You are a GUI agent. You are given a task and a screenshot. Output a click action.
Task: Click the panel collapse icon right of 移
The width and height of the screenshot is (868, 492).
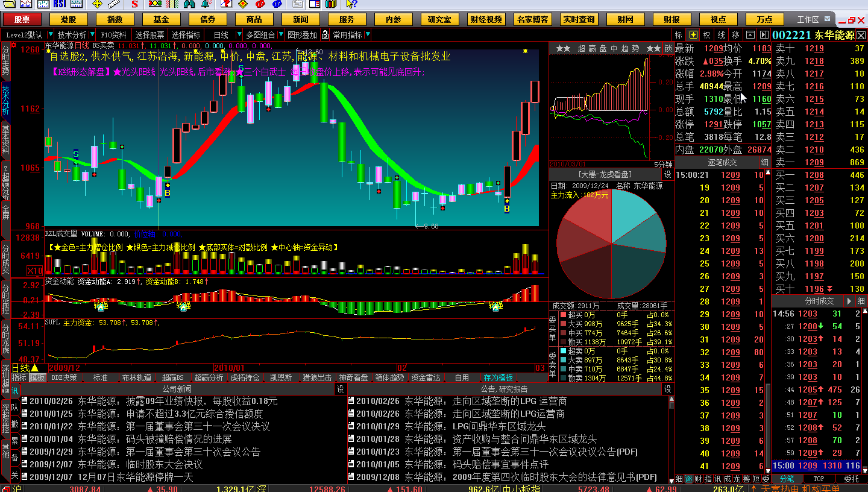pyautogui.click(x=750, y=35)
